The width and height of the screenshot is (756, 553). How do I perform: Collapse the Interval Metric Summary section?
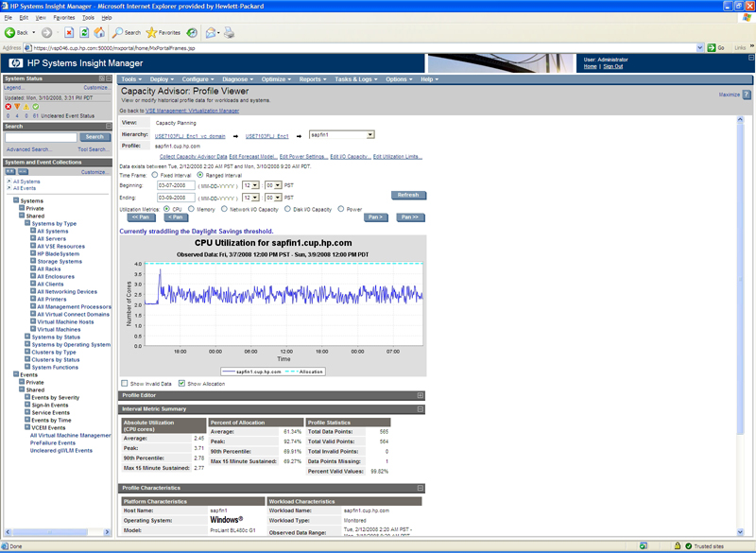click(421, 409)
